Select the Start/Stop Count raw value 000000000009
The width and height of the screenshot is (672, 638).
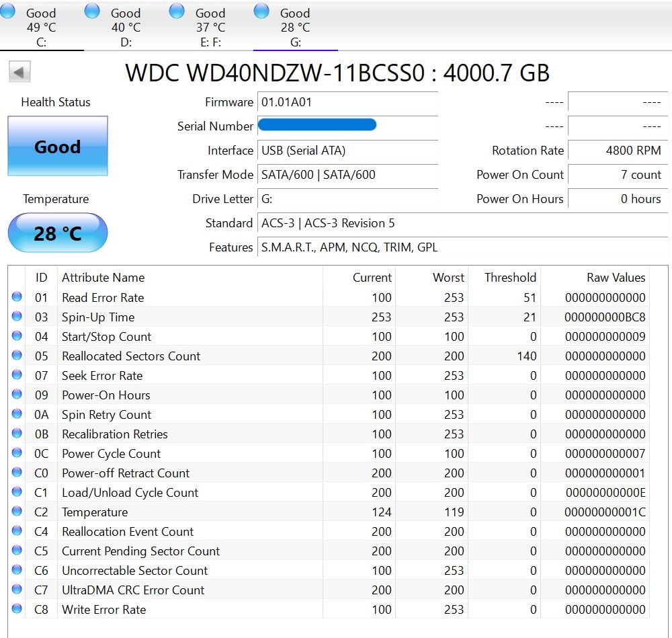click(x=605, y=337)
